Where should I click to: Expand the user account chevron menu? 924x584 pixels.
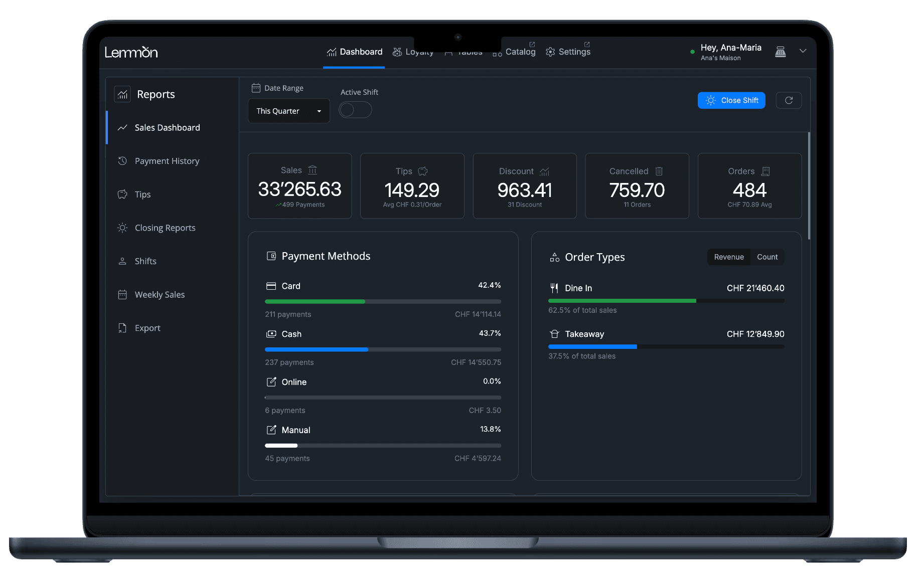click(x=803, y=51)
